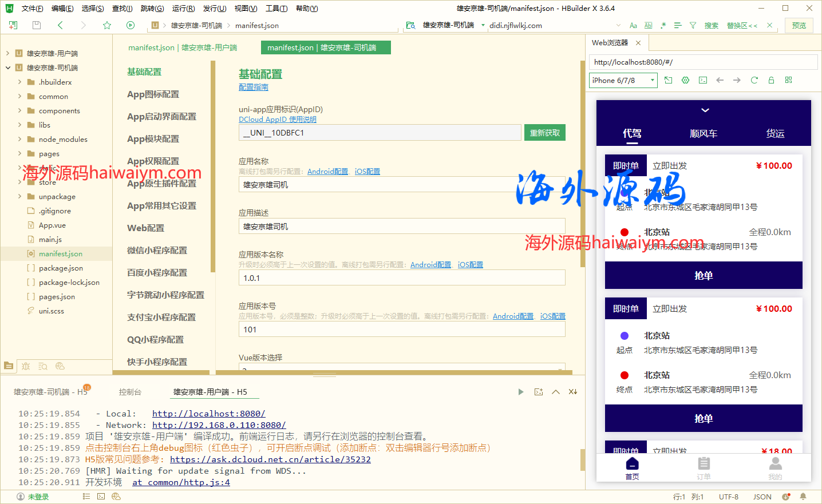Screen dimensions: 822x504
Task: Click the bookmark star icon
Action: pos(107,25)
